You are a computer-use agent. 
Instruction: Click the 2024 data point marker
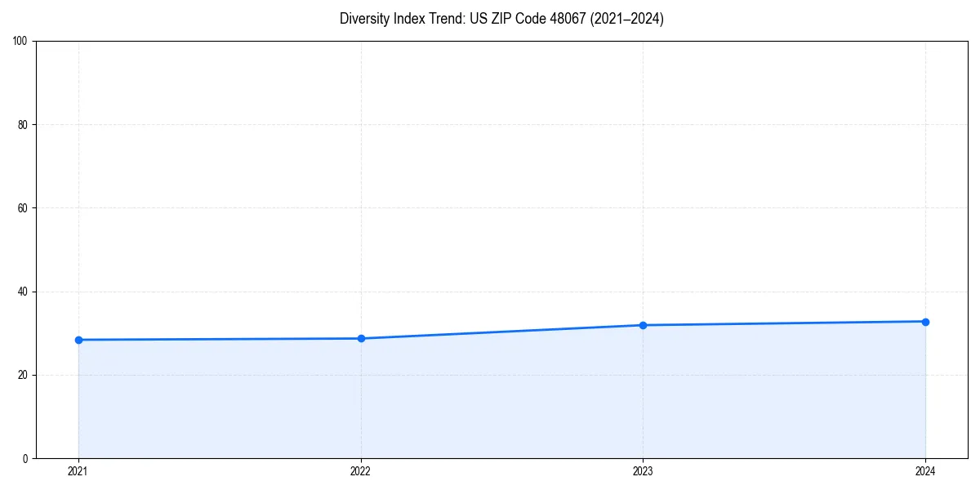(x=925, y=322)
